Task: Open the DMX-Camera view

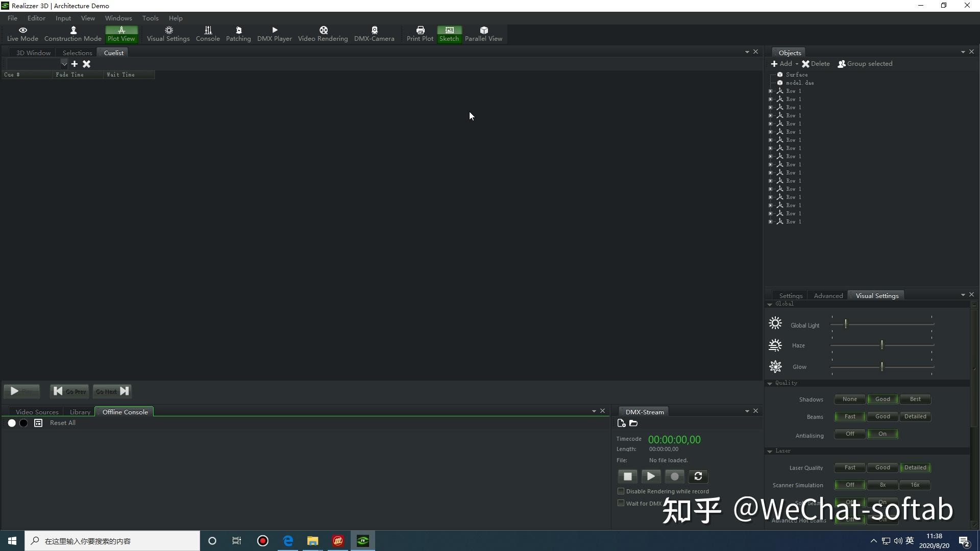Action: 374,34
